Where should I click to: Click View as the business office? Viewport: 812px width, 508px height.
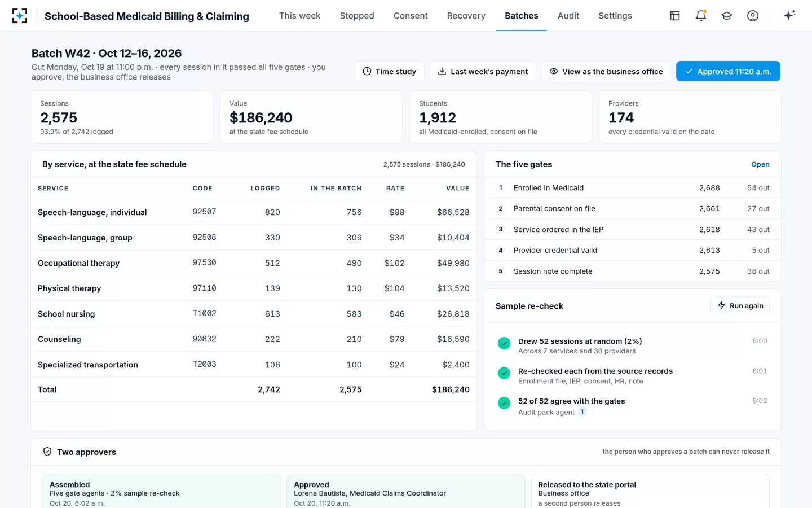pos(606,71)
